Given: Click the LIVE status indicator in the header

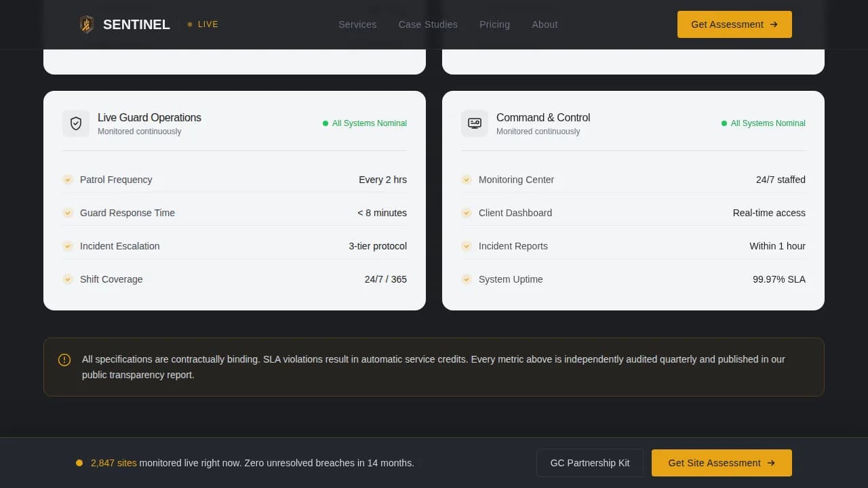Looking at the screenshot, I should (x=203, y=24).
